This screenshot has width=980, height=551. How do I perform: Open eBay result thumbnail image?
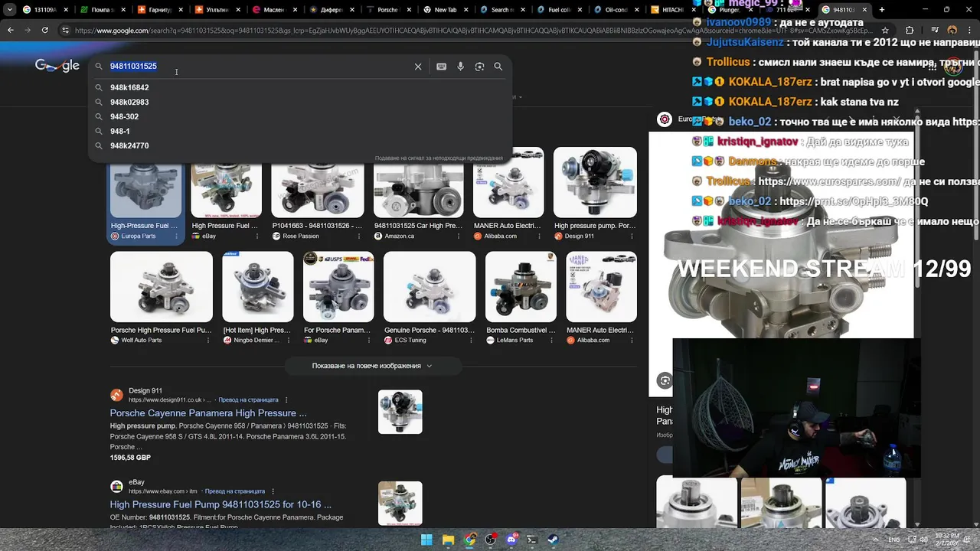click(400, 503)
